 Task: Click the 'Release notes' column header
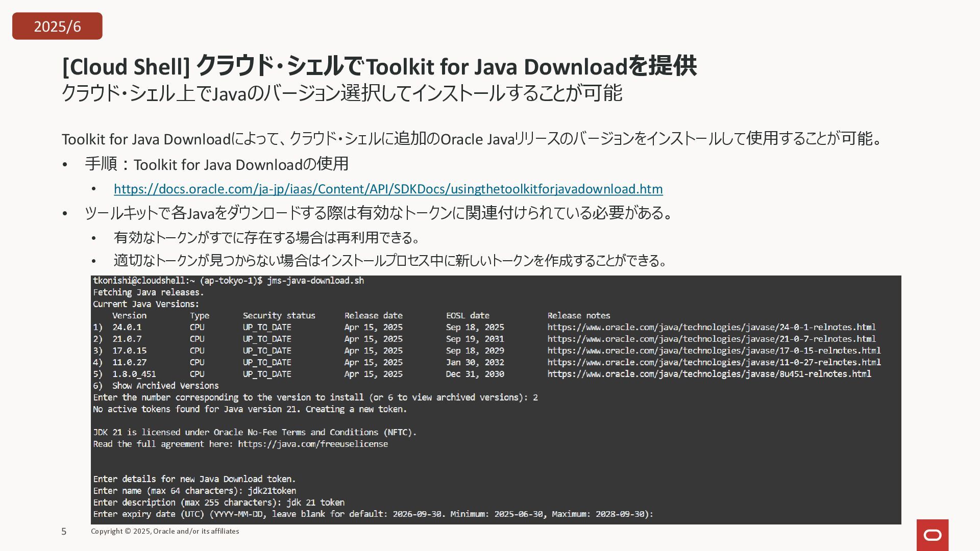(x=579, y=316)
